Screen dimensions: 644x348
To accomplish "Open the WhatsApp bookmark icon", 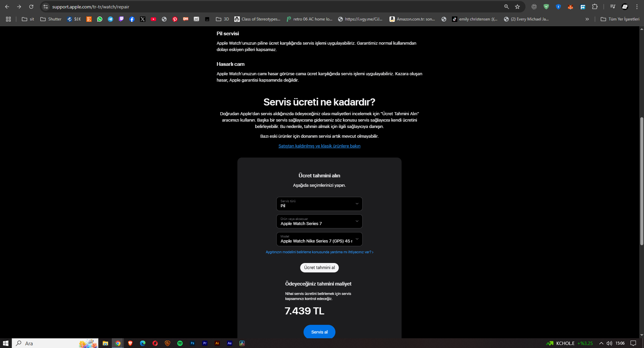I will coord(100,19).
